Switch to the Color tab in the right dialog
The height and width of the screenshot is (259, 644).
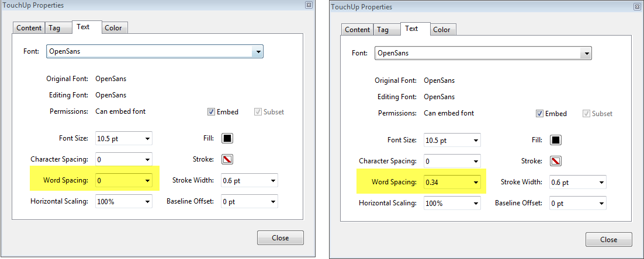442,30
